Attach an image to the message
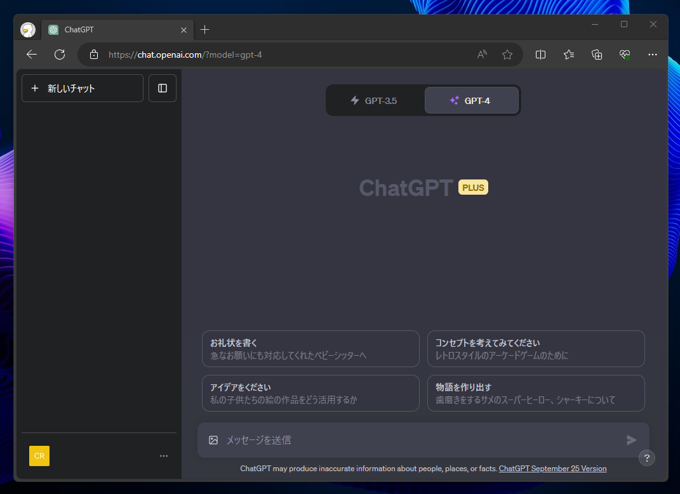Viewport: 680px width, 494px height. (x=213, y=440)
